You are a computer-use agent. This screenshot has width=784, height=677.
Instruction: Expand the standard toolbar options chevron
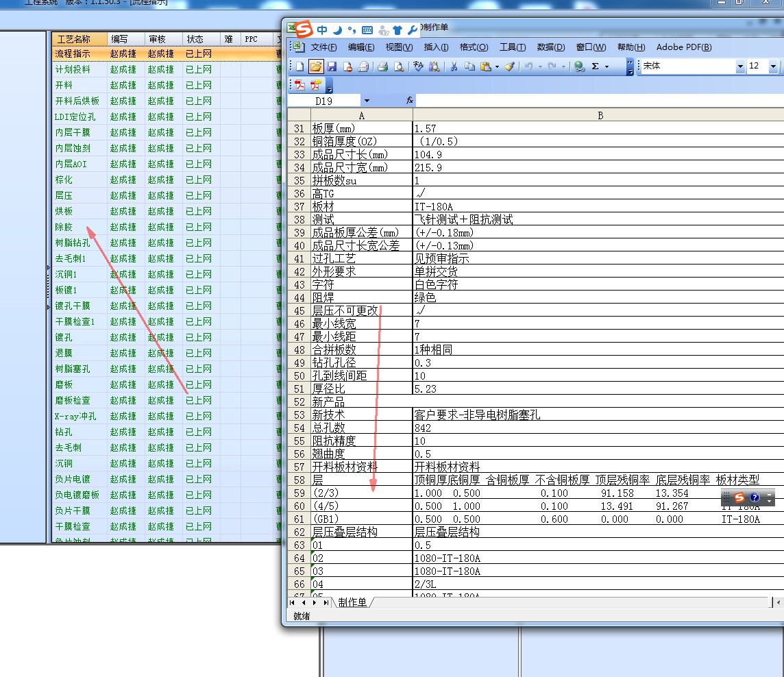[630, 66]
